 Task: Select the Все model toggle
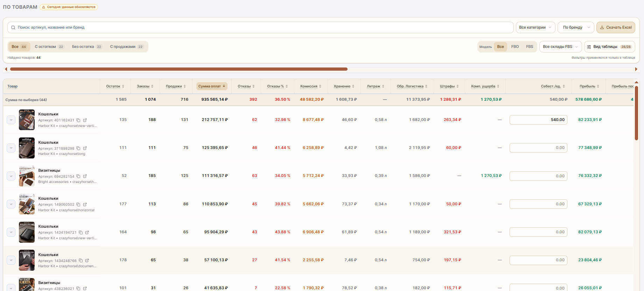(500, 47)
